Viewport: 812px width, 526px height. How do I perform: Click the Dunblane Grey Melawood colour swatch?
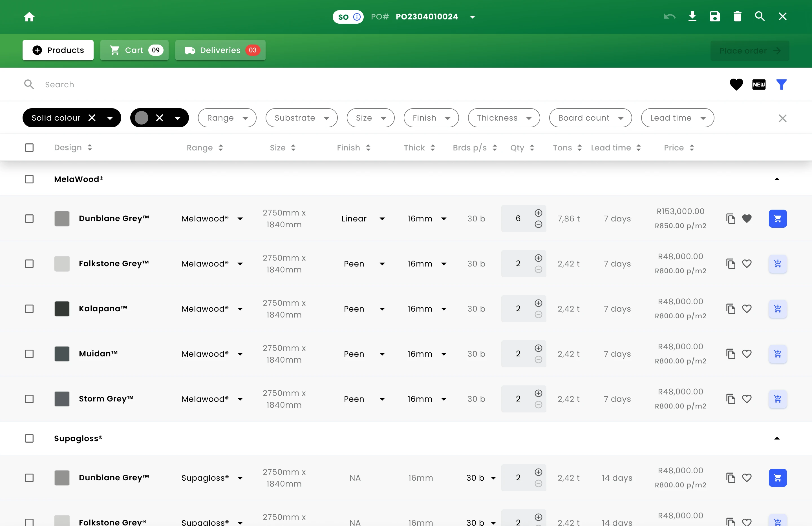pos(62,219)
